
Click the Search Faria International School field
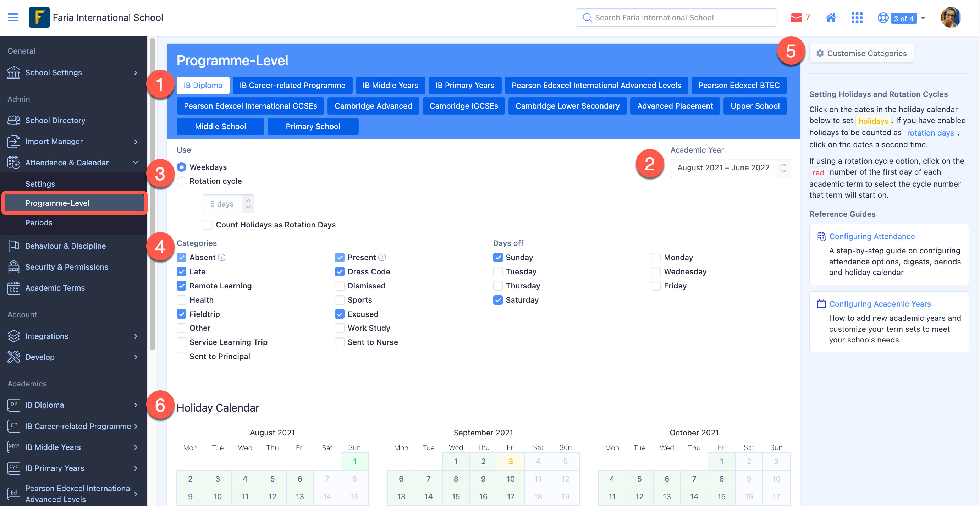point(676,17)
